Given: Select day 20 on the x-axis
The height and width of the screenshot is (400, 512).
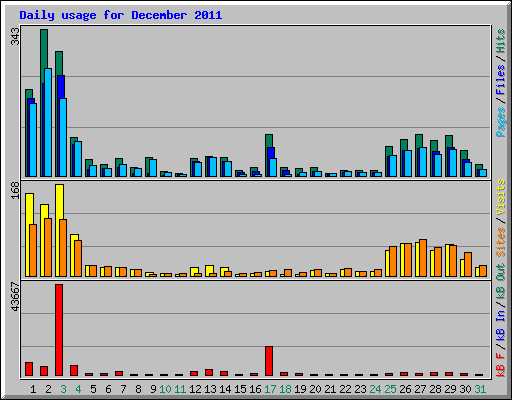Looking at the screenshot, I should pyautogui.click(x=315, y=389).
